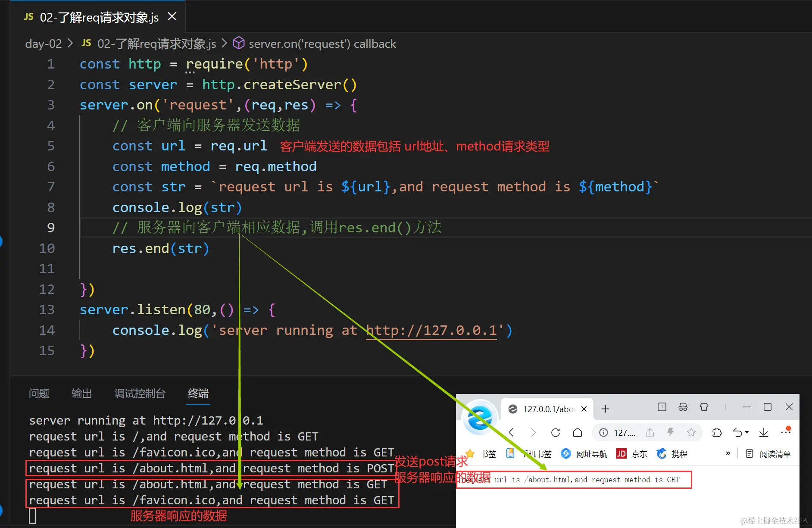Click the browser logo icon
Screen dimensions: 812x528
pyautogui.click(x=479, y=417)
